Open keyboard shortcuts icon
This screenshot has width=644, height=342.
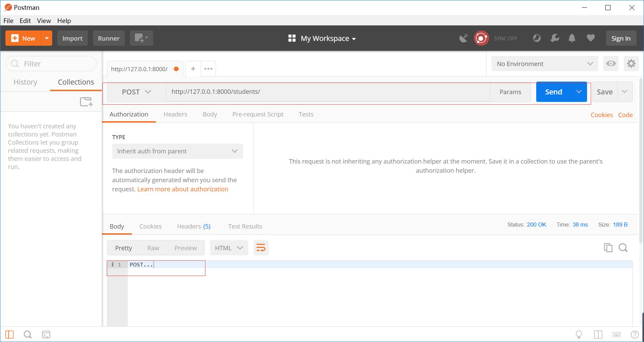click(617, 335)
